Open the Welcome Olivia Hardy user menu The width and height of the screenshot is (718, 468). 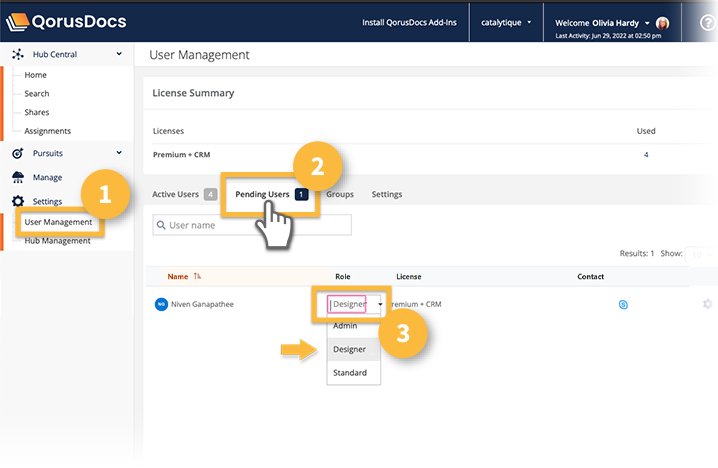coord(603,22)
